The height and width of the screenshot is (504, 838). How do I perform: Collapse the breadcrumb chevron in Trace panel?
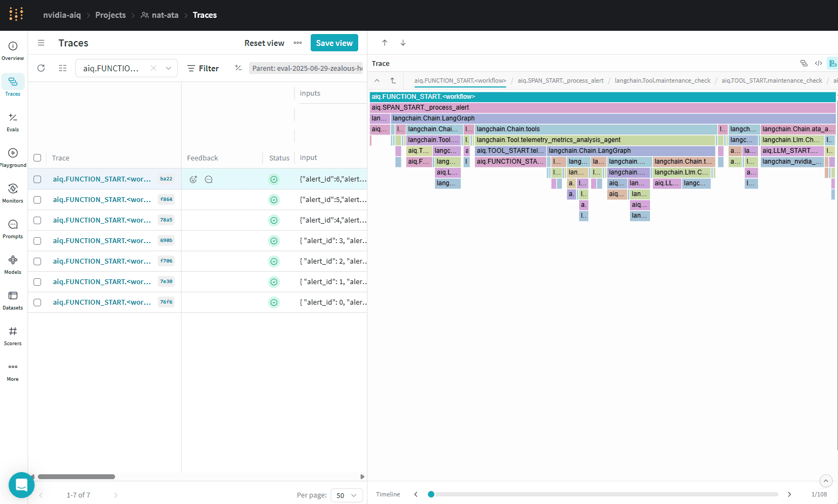377,80
